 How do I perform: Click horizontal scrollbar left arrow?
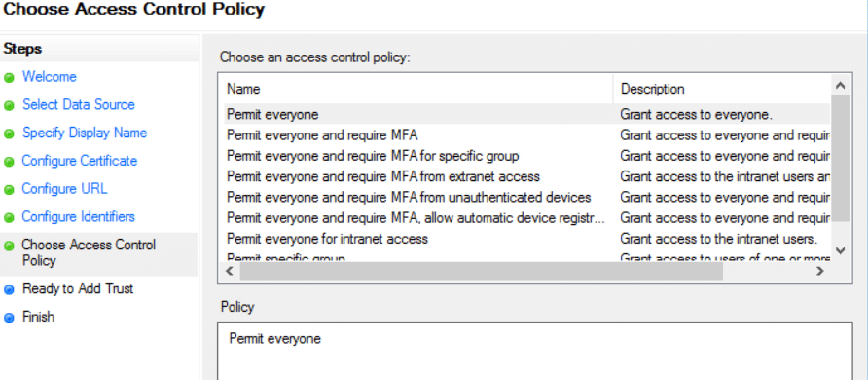click(x=230, y=272)
